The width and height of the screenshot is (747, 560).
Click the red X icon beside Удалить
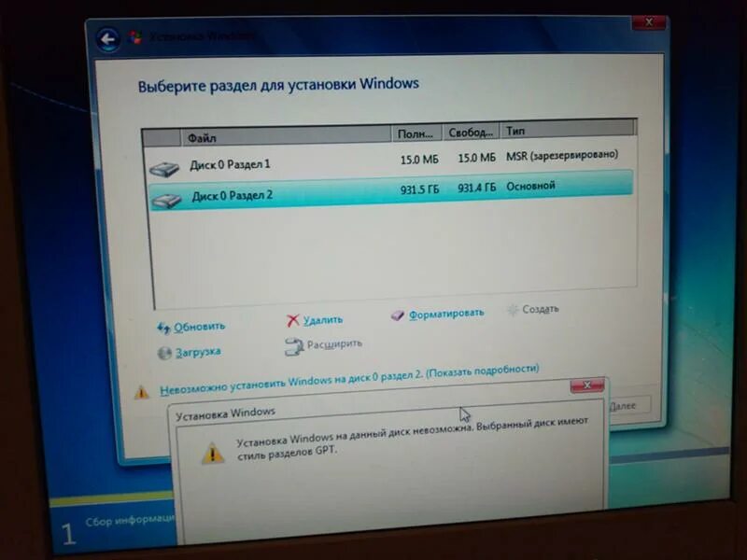(x=292, y=320)
